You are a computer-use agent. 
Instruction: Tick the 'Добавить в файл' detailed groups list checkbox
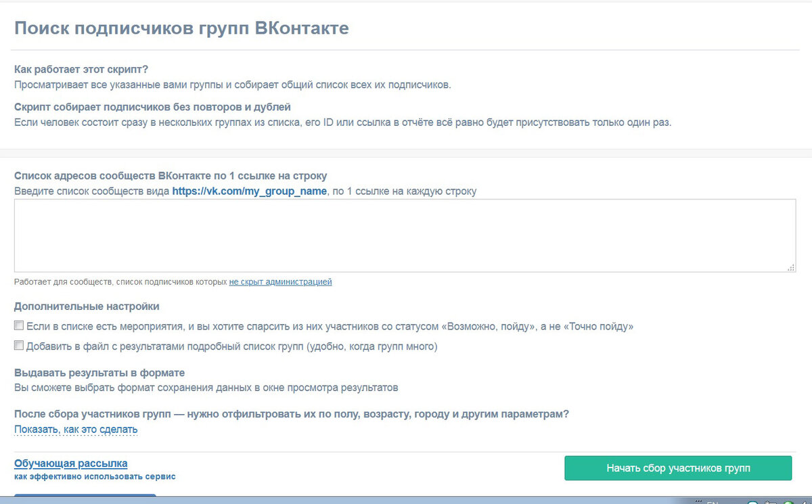(19, 346)
